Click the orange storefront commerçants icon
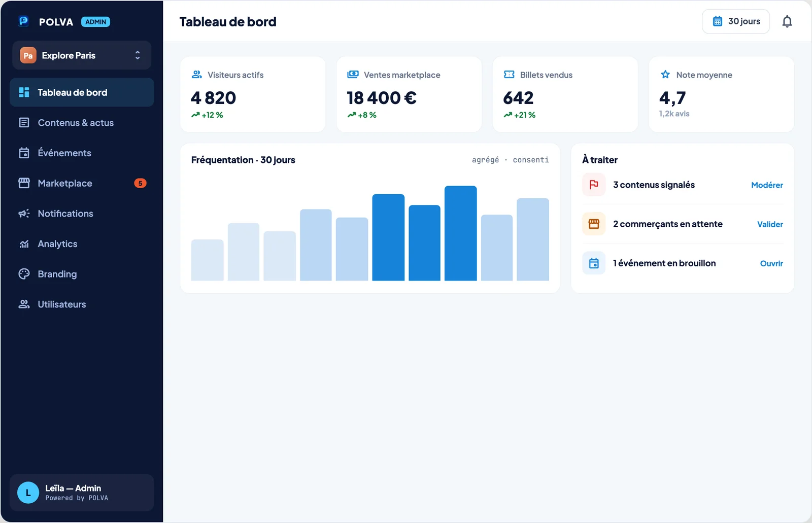Viewport: 812px width, 523px height. point(594,224)
